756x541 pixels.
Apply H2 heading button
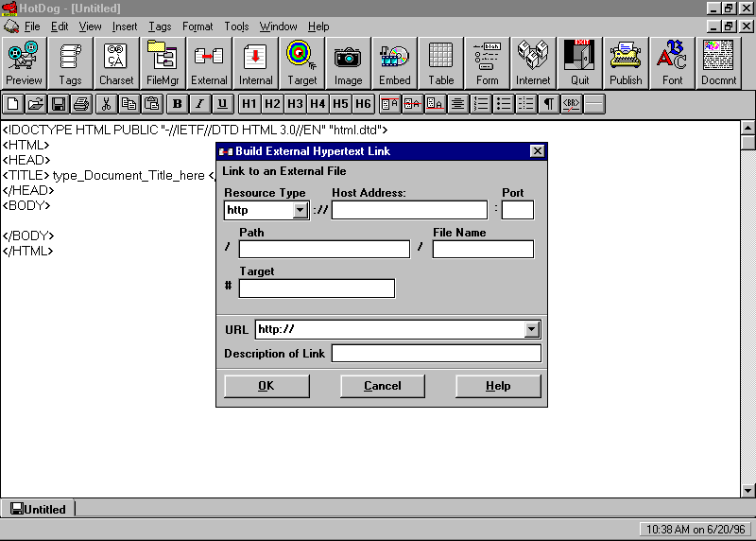[272, 104]
